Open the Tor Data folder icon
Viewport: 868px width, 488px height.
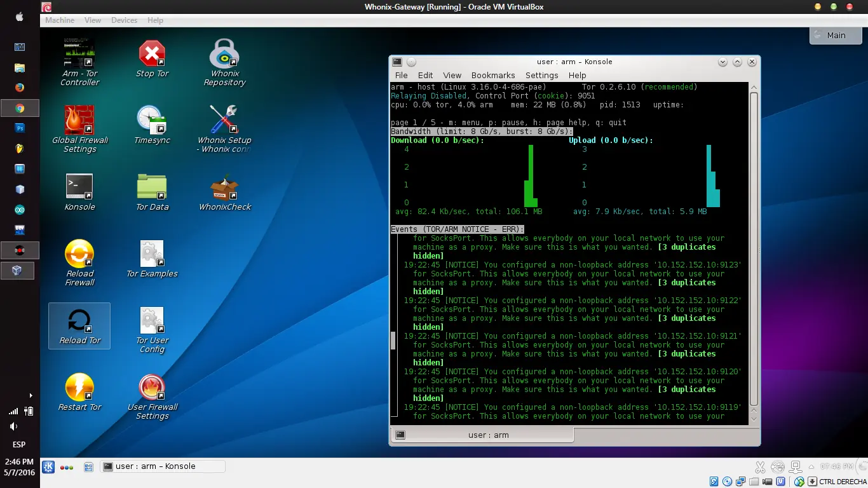pos(152,192)
